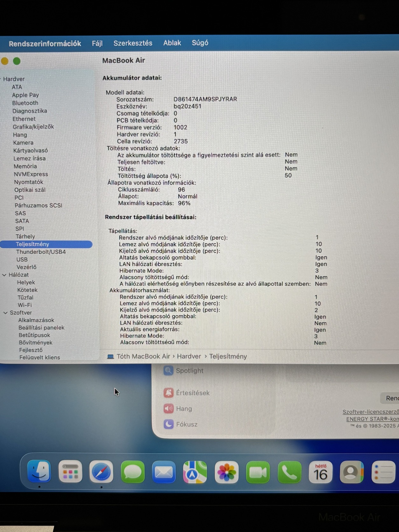Select the highlighted Teljesítmény row
The width and height of the screenshot is (399, 532).
[46, 244]
